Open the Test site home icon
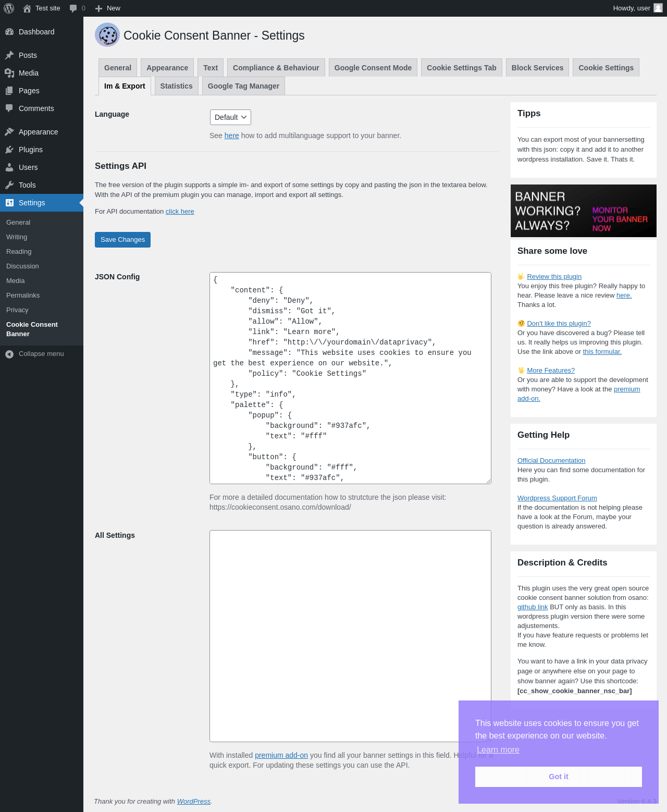The height and width of the screenshot is (812, 667). pyautogui.click(x=27, y=8)
